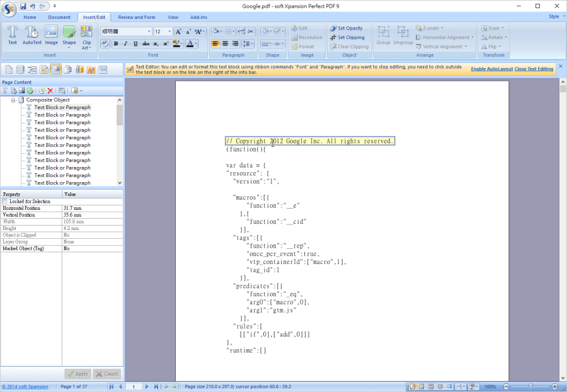Toggle Underline formatting

(135, 43)
